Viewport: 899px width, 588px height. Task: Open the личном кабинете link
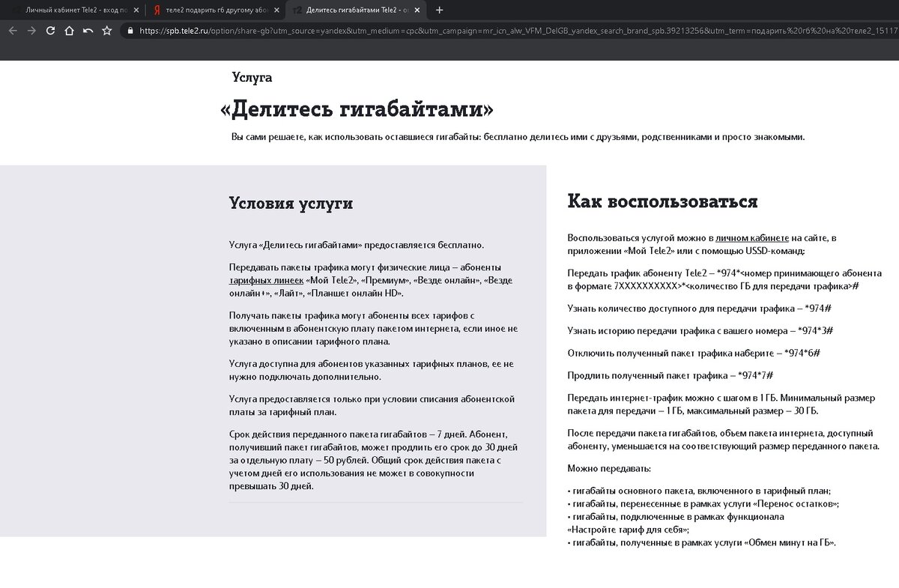click(752, 237)
